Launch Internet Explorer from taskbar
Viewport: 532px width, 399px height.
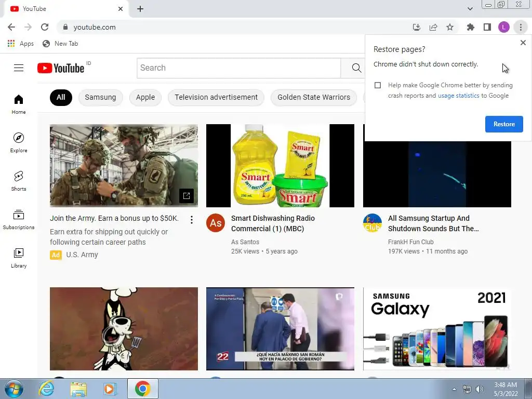click(x=46, y=389)
